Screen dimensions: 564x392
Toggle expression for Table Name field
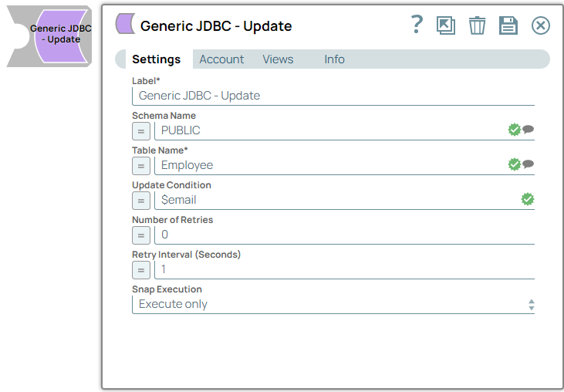click(141, 165)
